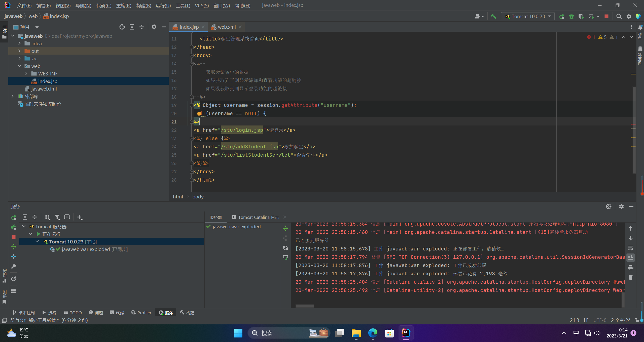Click the Debug Tomcat bug icon
644x342 pixels.
pos(571,16)
